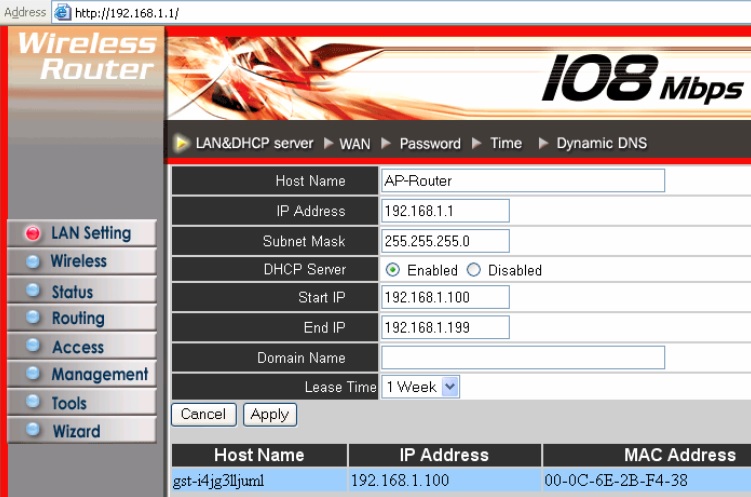Select the Disabled DHCP Server option
Screen dimensions: 751x497
point(474,270)
